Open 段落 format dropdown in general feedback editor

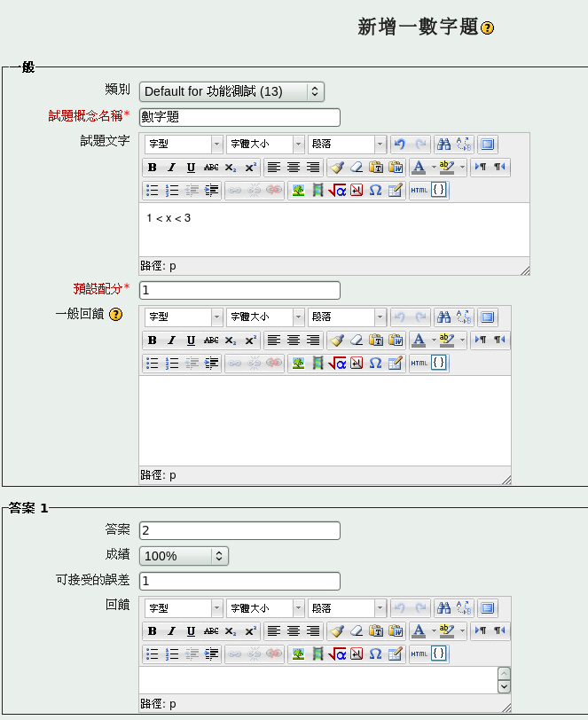coord(347,317)
